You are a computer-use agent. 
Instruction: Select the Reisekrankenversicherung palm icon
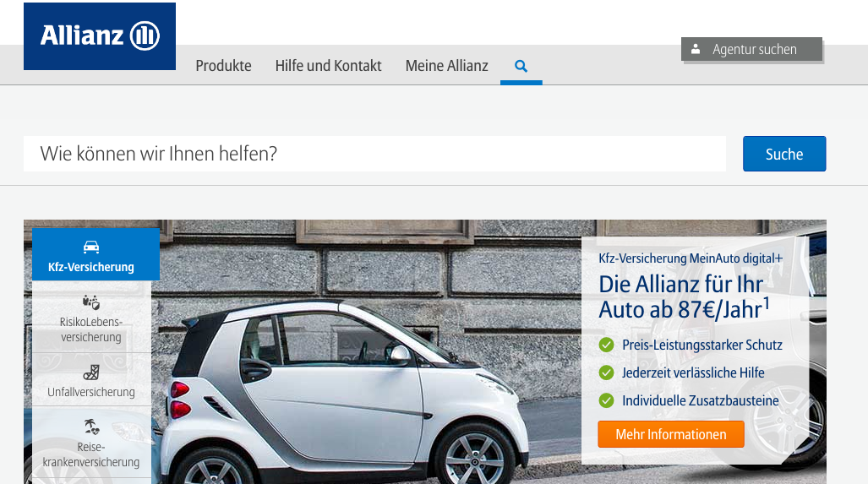(91, 427)
